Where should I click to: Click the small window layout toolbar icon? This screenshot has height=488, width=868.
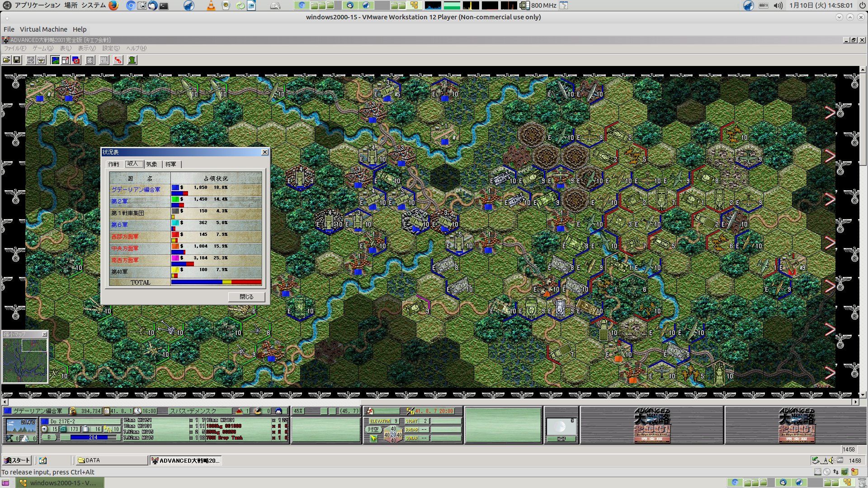tap(66, 60)
